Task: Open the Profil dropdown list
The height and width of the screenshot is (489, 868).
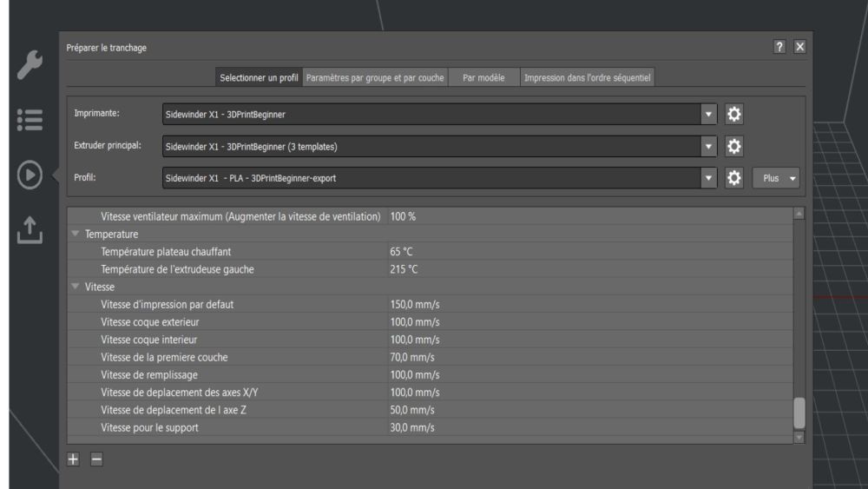Action: point(708,178)
